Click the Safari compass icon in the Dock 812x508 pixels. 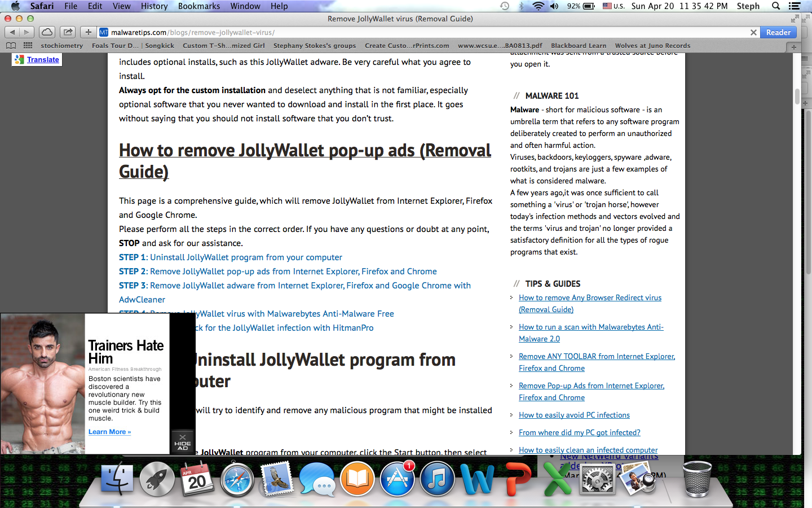click(x=237, y=479)
